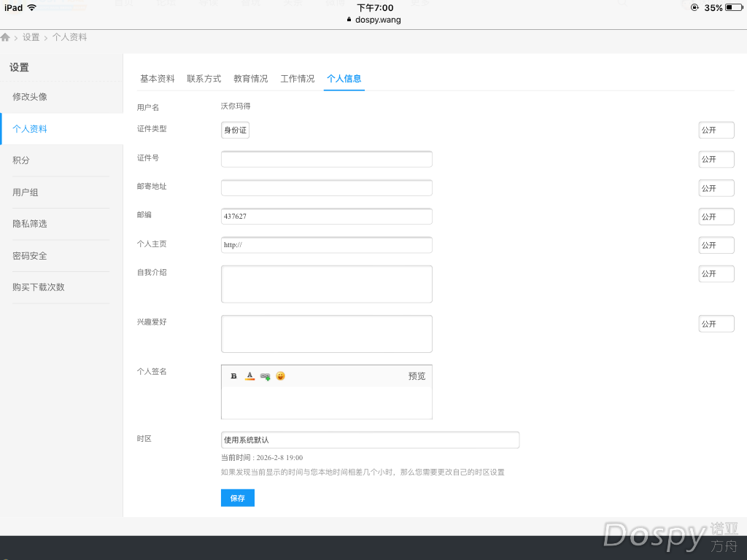Switch to the 基本资料 tab
The width and height of the screenshot is (747, 560).
[x=158, y=79]
